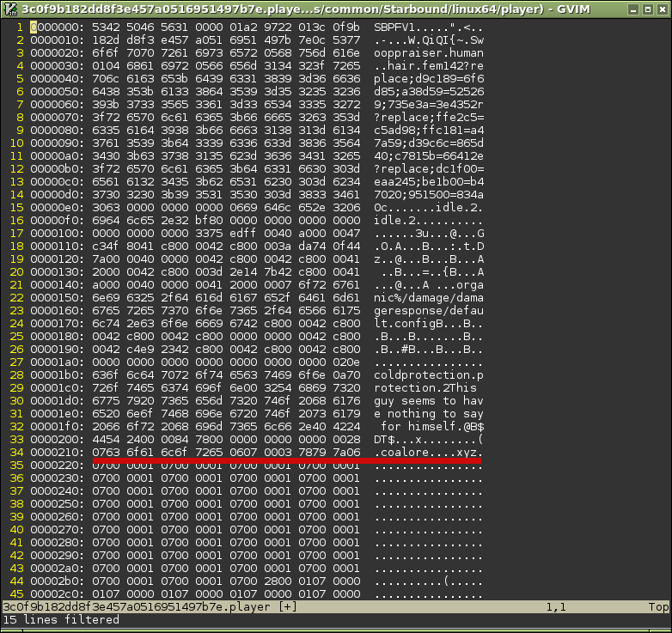This screenshot has width=672, height=633.
Task: Click the '15 lines filtered' message
Action: [61, 620]
